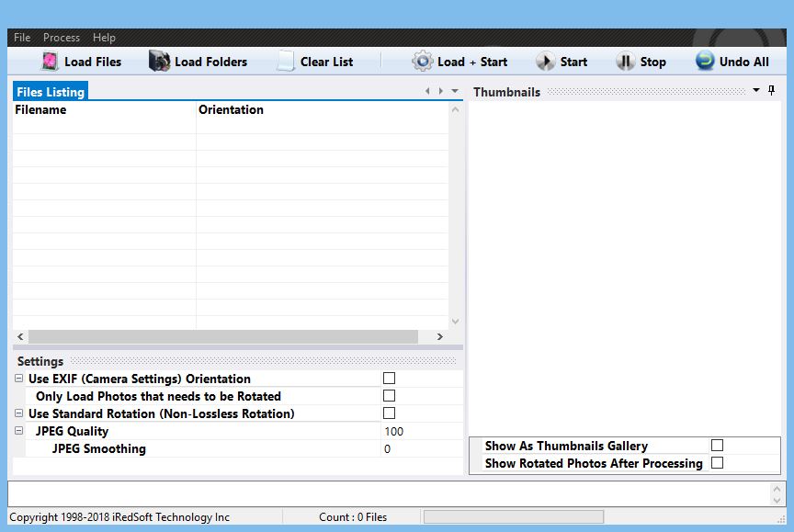
Task: Collapse the JPEG Quality tree node
Action: click(19, 431)
